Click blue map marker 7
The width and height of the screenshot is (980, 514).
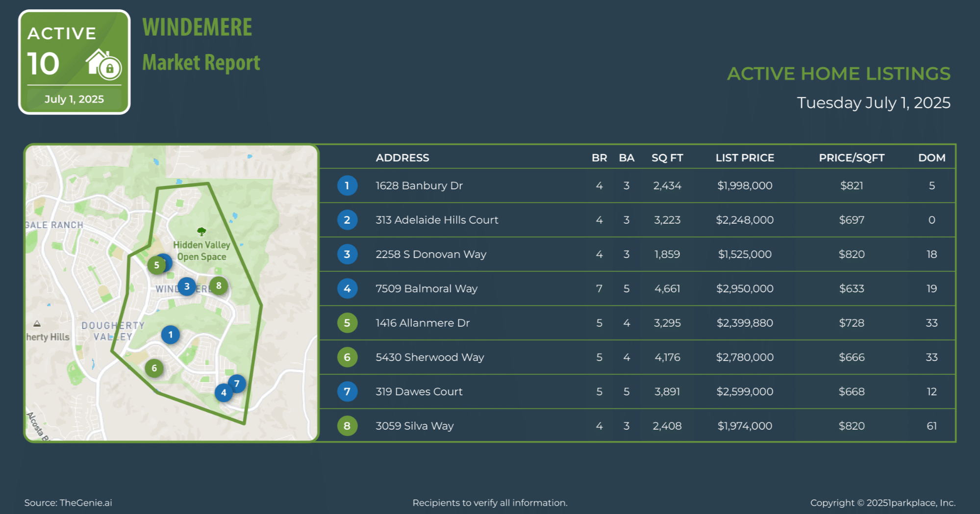[x=237, y=384]
